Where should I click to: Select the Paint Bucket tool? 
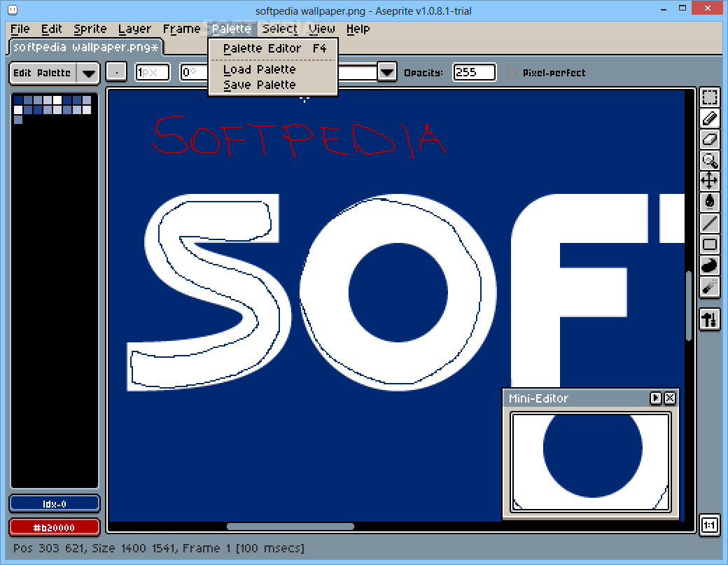(709, 202)
